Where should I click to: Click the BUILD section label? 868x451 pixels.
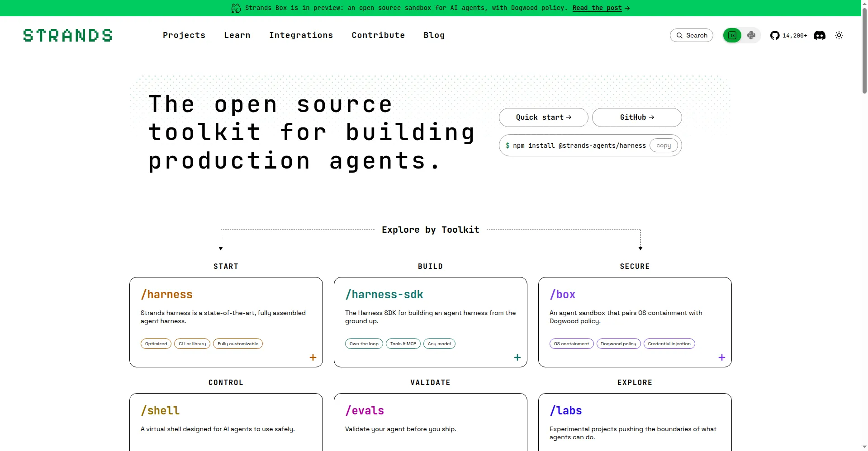coord(431,267)
